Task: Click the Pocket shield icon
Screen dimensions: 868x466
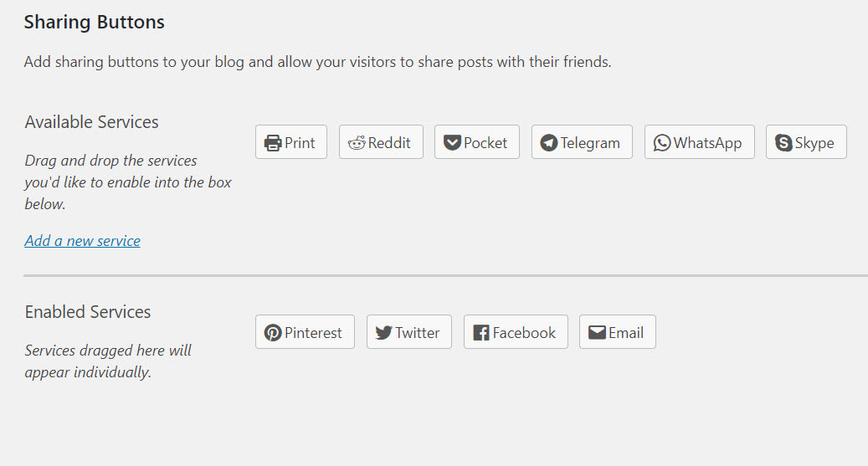Action: (x=452, y=143)
